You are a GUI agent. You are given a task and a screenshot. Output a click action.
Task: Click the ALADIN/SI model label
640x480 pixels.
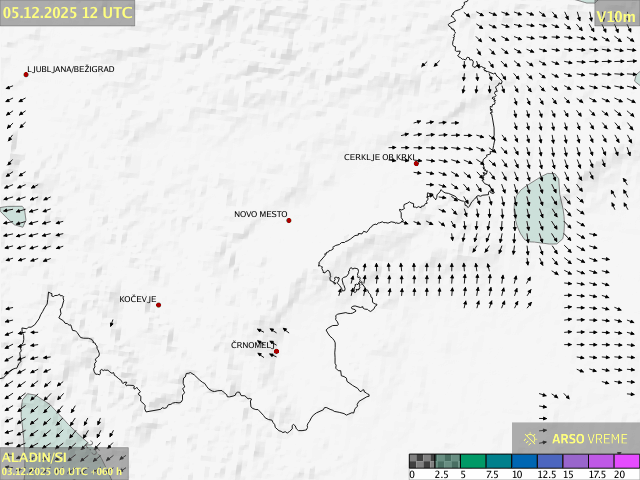pos(35,457)
